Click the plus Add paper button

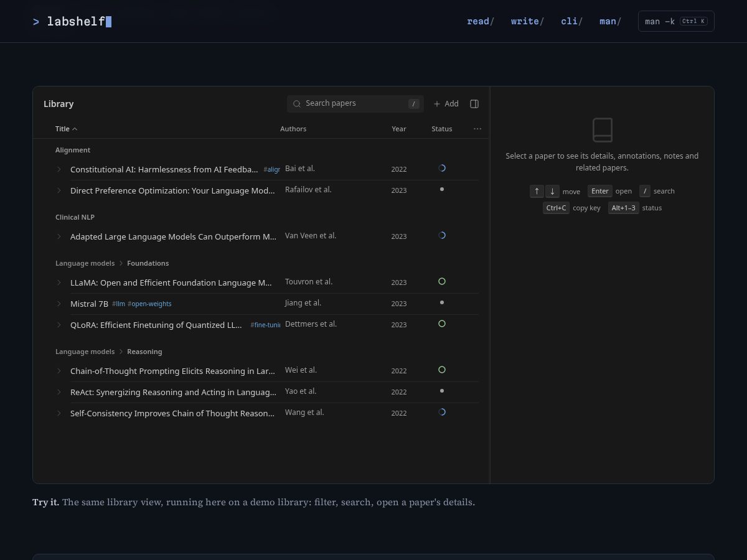point(446,104)
